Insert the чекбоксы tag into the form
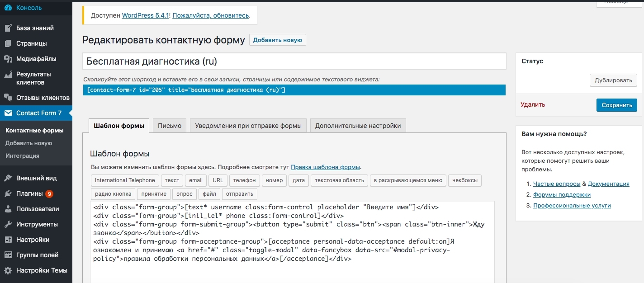 tap(464, 180)
